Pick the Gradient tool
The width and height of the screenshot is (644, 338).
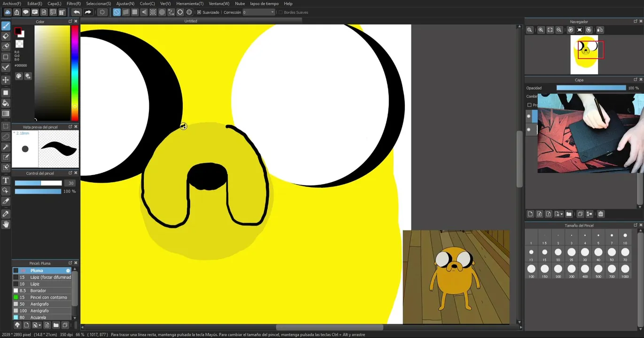click(6, 114)
